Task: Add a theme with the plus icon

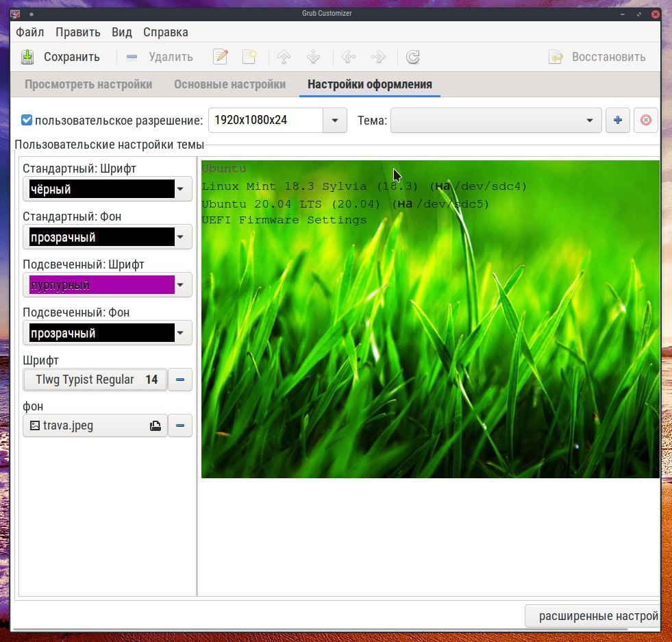Action: coord(618,121)
